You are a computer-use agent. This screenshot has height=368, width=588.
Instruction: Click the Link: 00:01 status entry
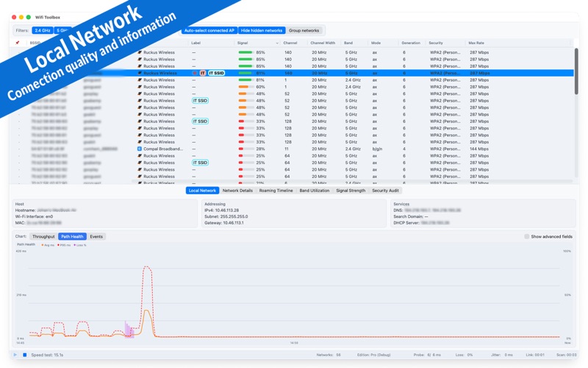click(x=535, y=355)
